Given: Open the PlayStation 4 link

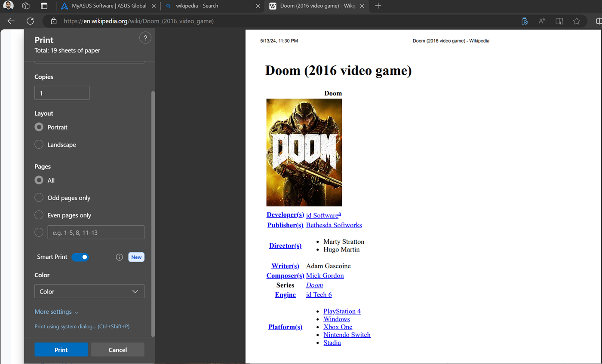Looking at the screenshot, I should point(342,311).
